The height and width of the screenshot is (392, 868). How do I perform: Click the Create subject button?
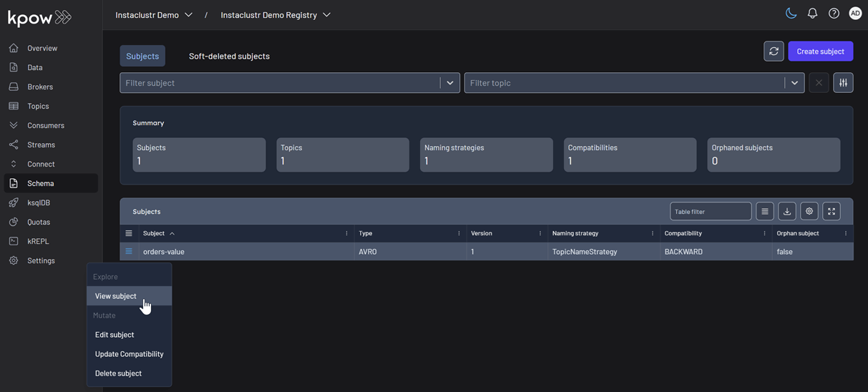[x=820, y=52]
